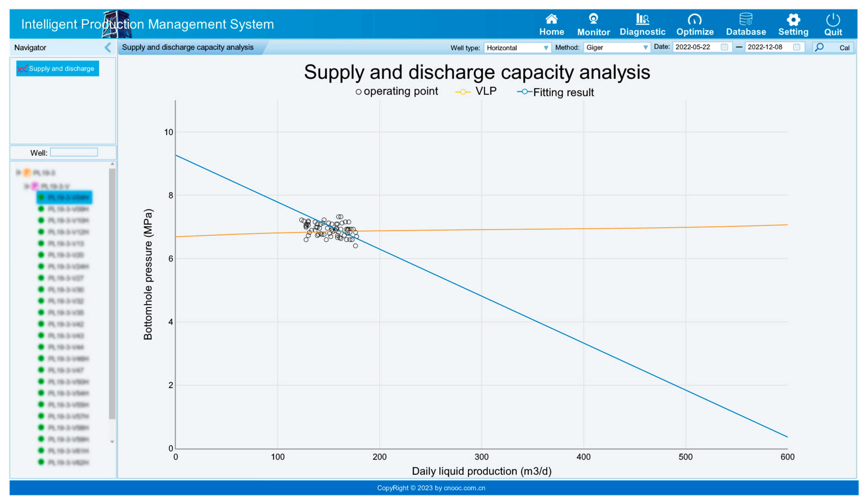Image resolution: width=865 pixels, height=504 pixels.
Task: Open the start date calendar picker
Action: tap(724, 47)
